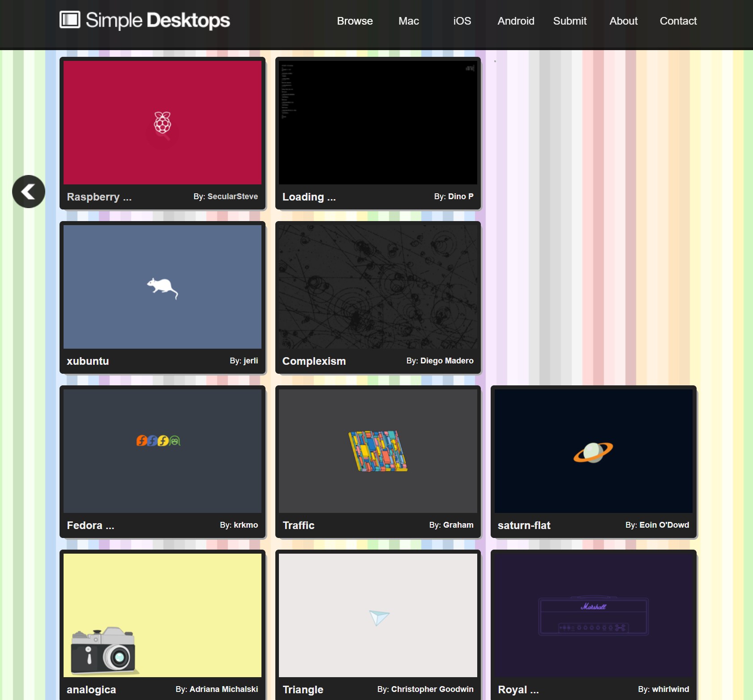View wallpapers by author jerli
The image size is (753, 700).
coord(250,361)
